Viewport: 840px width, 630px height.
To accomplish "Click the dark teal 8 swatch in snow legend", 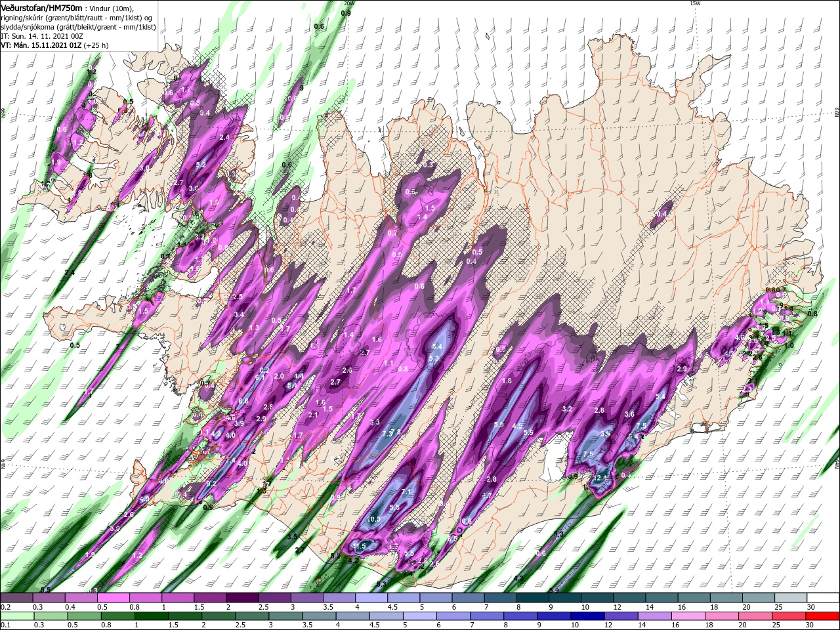I will 533,598.
